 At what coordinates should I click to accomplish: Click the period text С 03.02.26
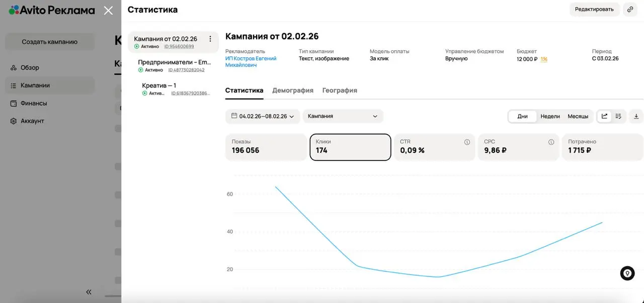click(x=605, y=58)
